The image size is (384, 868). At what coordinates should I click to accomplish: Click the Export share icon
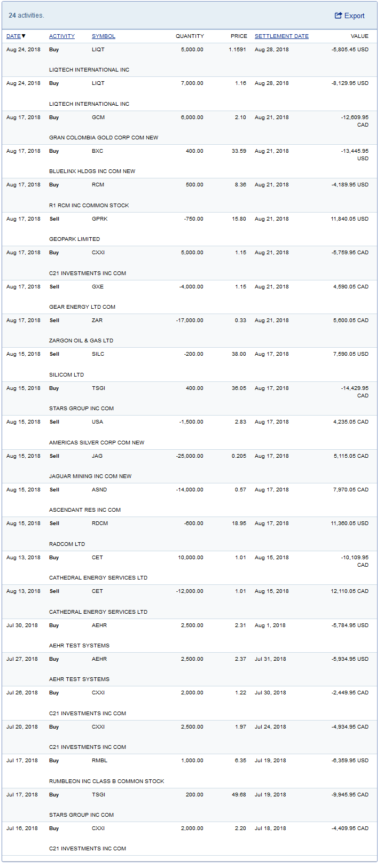tap(338, 15)
